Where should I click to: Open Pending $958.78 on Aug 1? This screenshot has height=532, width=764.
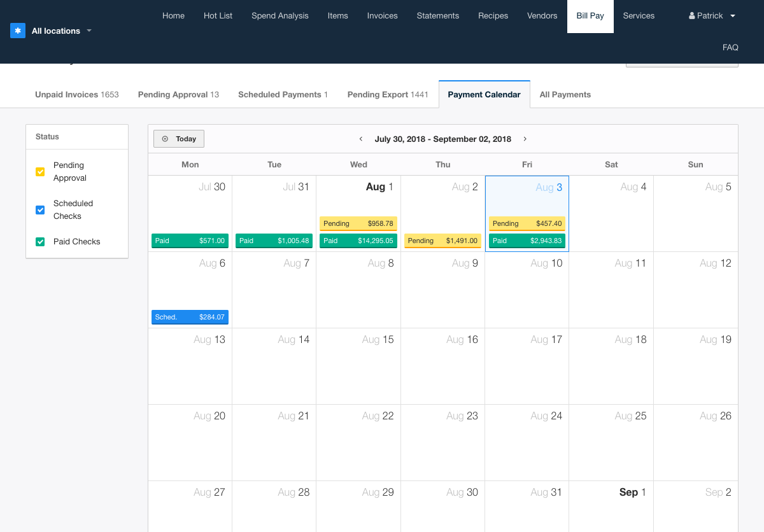358,223
